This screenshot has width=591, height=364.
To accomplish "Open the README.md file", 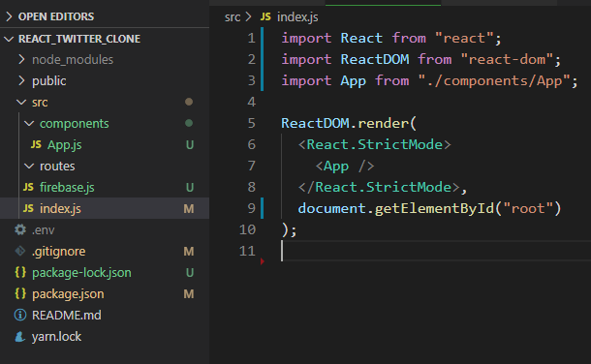I will click(67, 315).
